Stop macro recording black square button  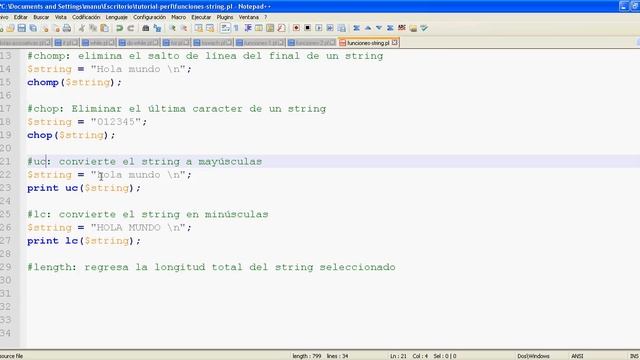coord(307,28)
